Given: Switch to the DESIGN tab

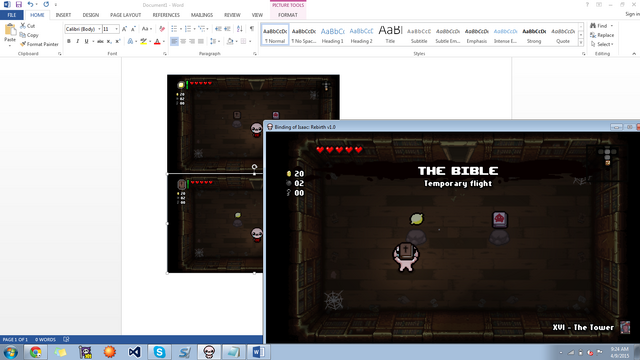Looking at the screenshot, I should [x=91, y=15].
